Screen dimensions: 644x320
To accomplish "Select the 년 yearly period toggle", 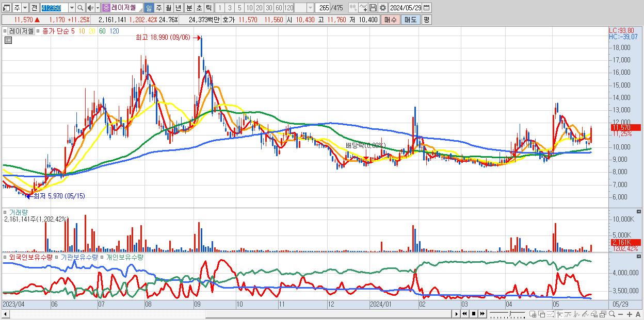I will coord(178,8).
